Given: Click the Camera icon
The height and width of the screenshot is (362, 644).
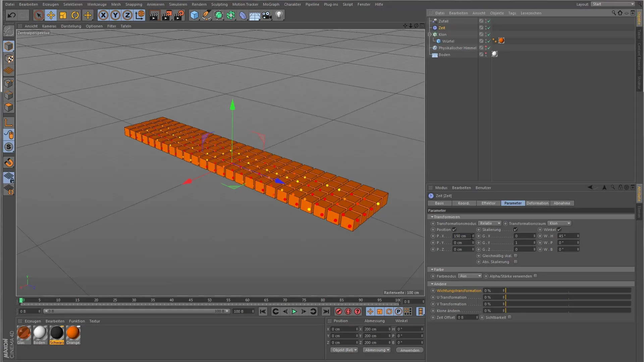Looking at the screenshot, I should click(267, 15).
